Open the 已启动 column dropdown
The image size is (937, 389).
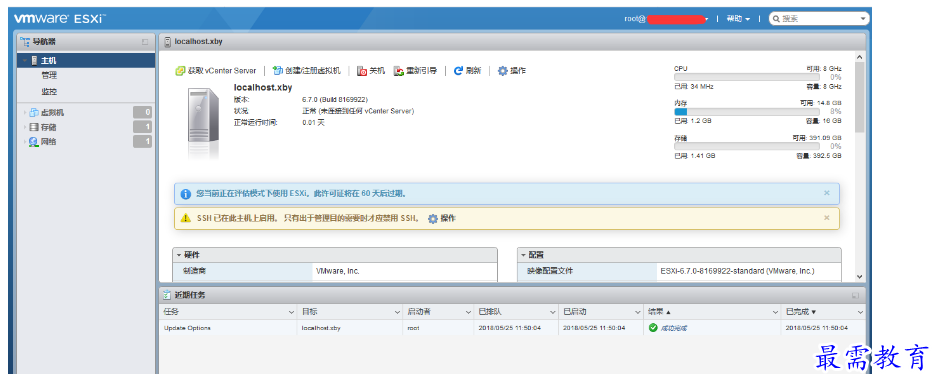coord(638,312)
